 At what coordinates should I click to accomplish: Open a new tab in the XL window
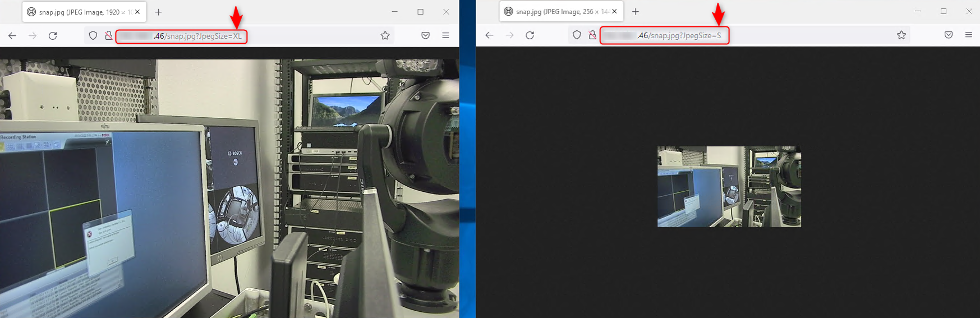click(x=158, y=12)
